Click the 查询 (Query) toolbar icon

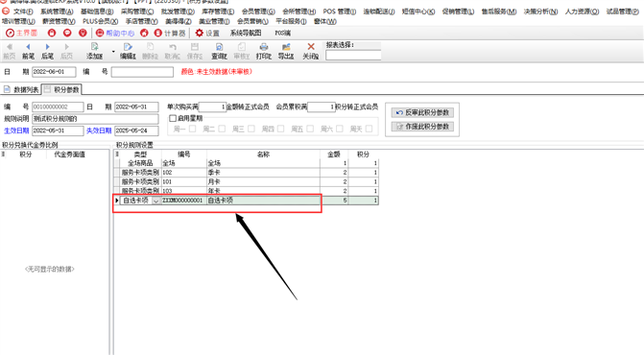220,47
